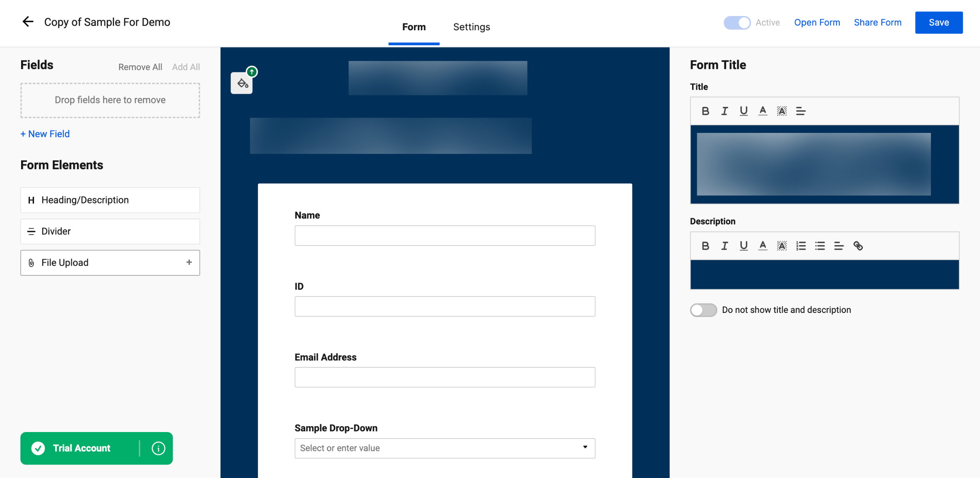Open text alignment options in Title toolbar

point(801,111)
